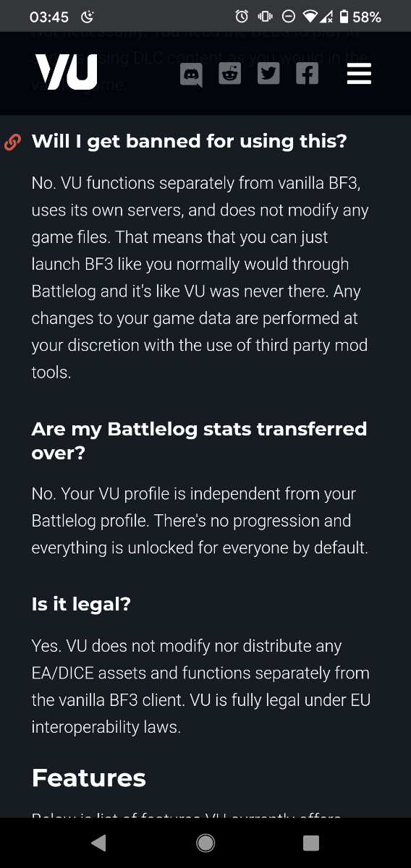Click the paragraph about EU interoperability laws
The image size is (411, 868).
[x=200, y=686]
